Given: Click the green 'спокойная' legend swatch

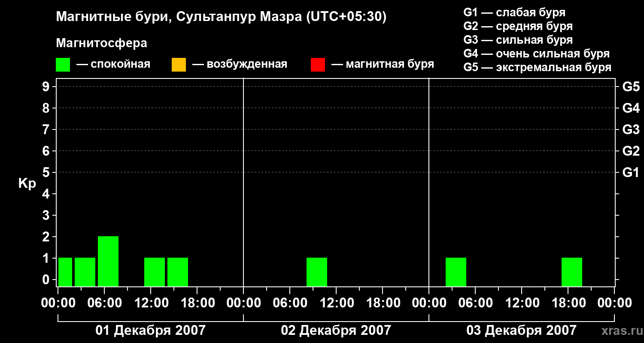Looking at the screenshot, I should coord(63,65).
